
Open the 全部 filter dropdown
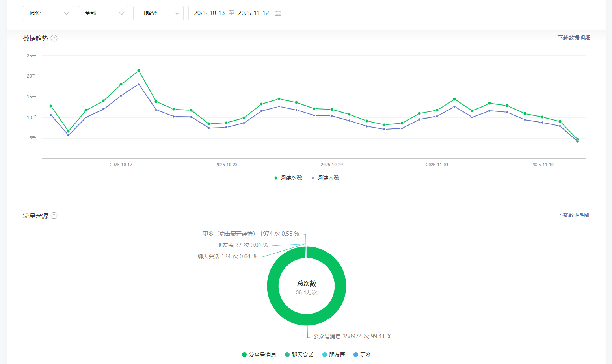(x=103, y=13)
